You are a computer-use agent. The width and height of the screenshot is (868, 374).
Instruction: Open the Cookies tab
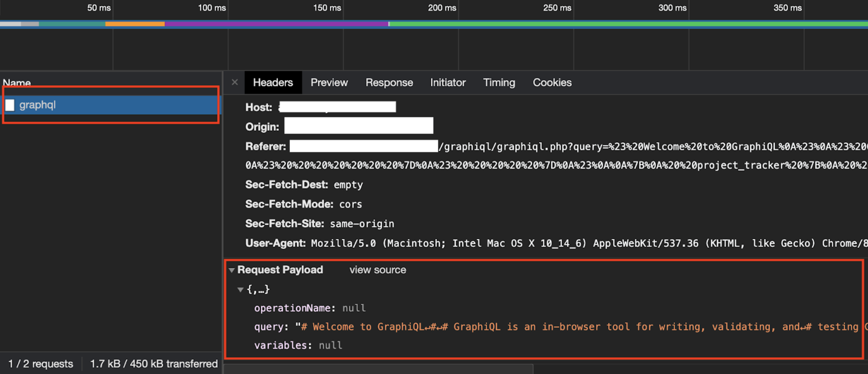click(x=552, y=83)
